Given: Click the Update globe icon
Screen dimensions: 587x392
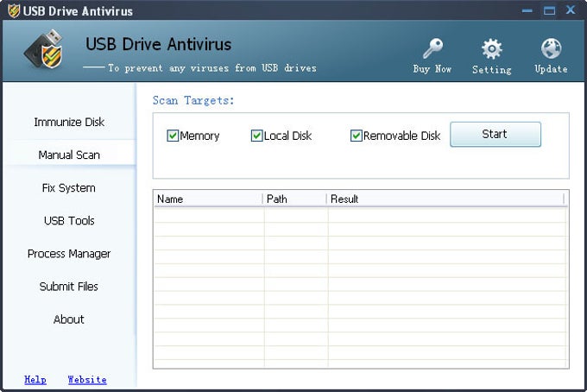Looking at the screenshot, I should tap(551, 48).
